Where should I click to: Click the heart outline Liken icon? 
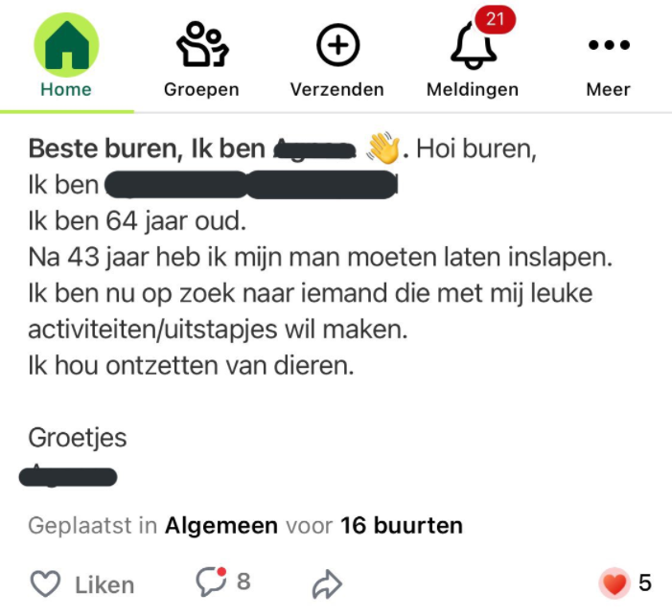pos(46,583)
